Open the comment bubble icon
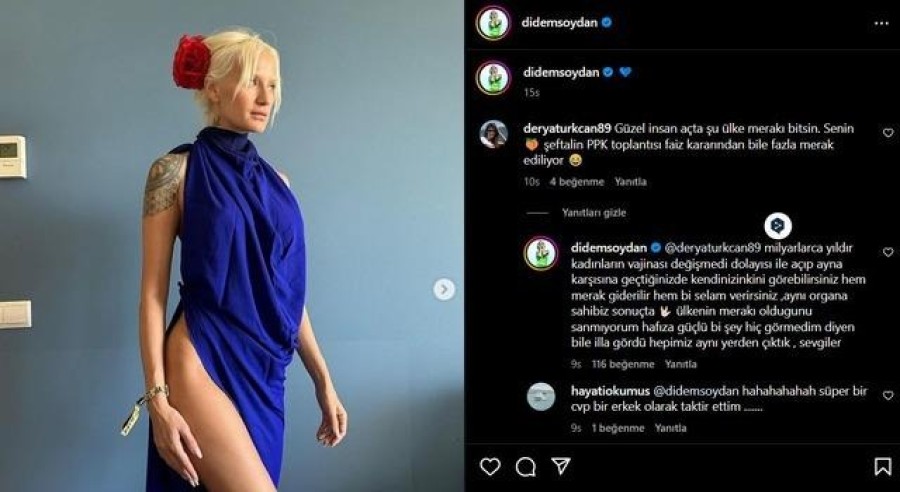 tap(525, 467)
